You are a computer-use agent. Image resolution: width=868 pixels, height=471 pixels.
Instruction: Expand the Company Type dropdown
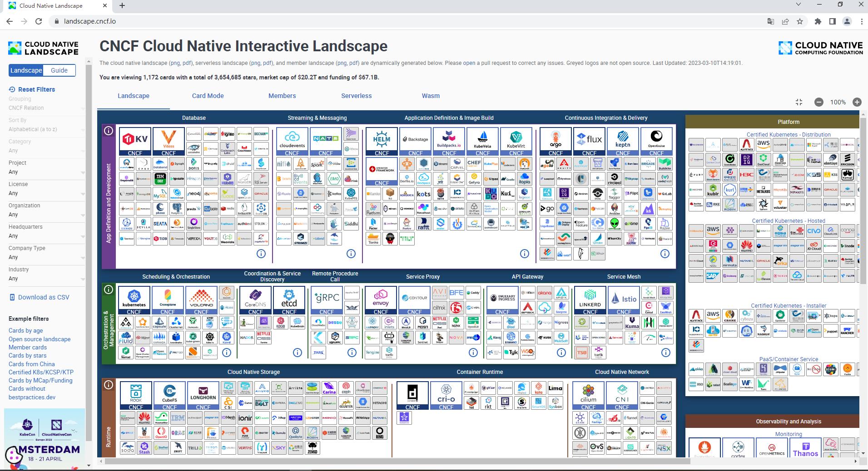coord(46,257)
